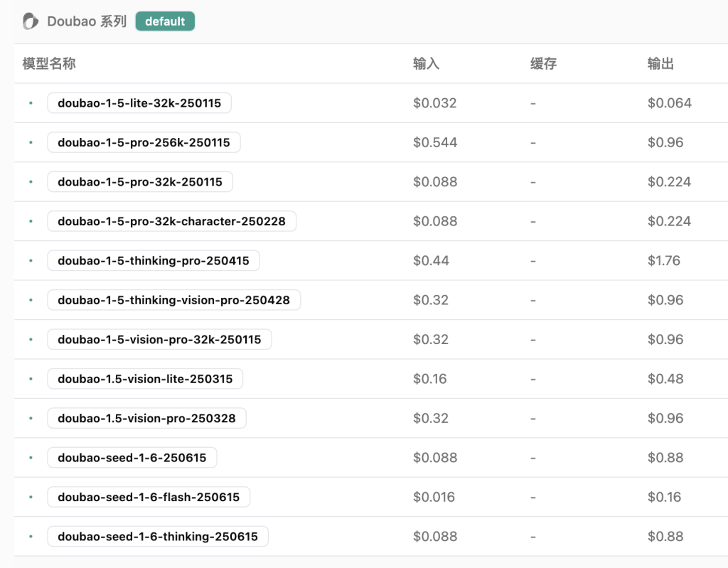Click output price $0.96 for 1.5-vision-pro-250328
The width and height of the screenshot is (728, 568).
[x=665, y=419]
